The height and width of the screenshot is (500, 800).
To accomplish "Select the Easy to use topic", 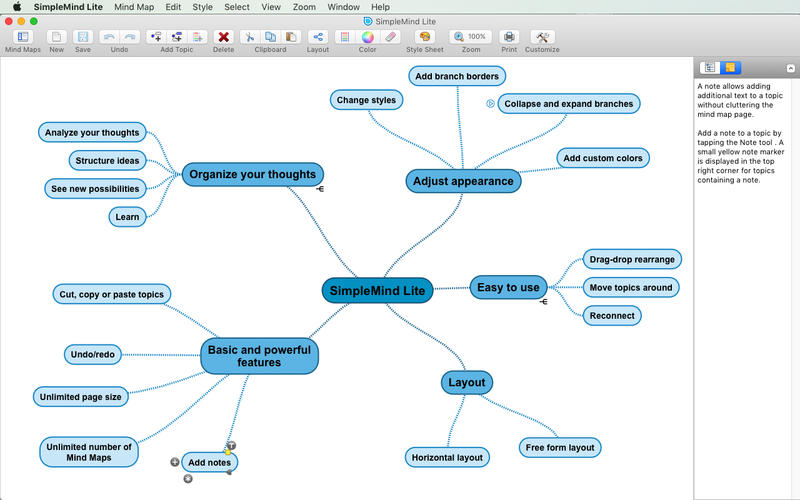I will click(508, 288).
